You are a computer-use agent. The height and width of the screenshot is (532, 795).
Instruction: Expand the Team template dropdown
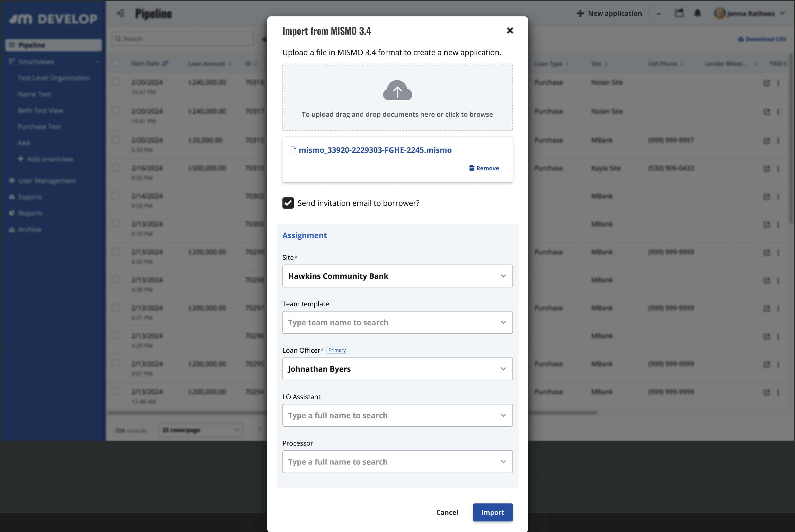pos(503,322)
